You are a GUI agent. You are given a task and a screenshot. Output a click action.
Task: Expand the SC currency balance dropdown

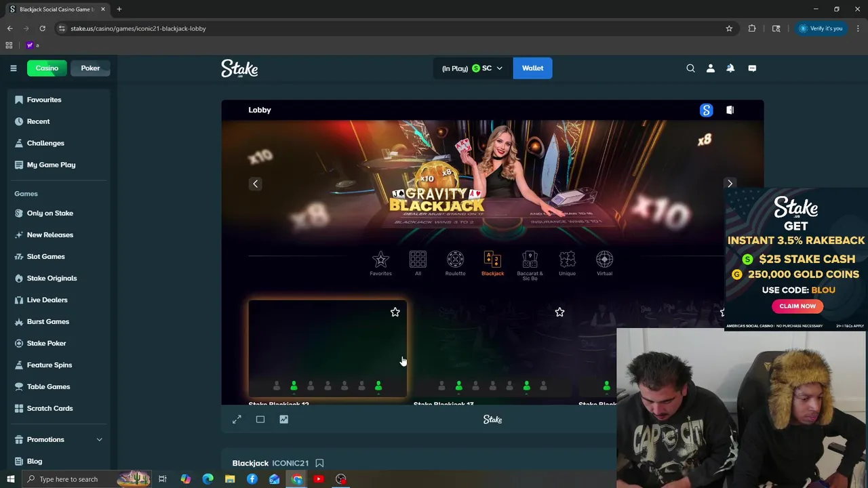click(473, 68)
